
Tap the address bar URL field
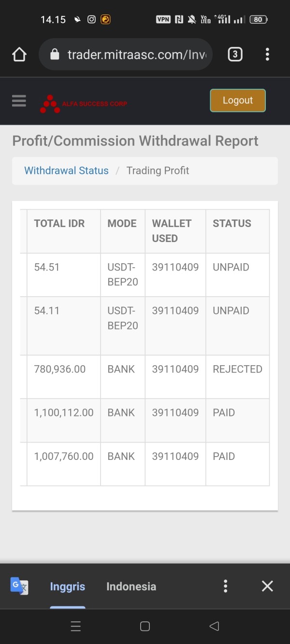[136, 55]
